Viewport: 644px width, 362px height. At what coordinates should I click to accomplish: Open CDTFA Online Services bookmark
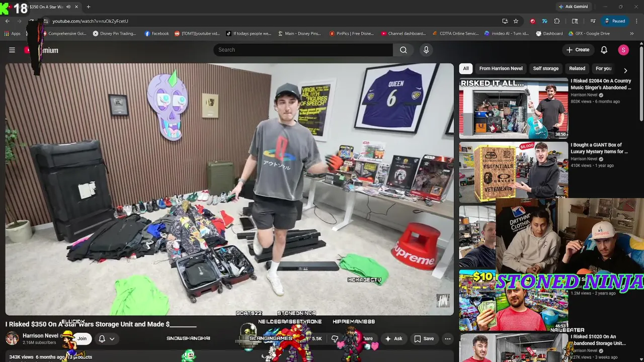pyautogui.click(x=455, y=34)
